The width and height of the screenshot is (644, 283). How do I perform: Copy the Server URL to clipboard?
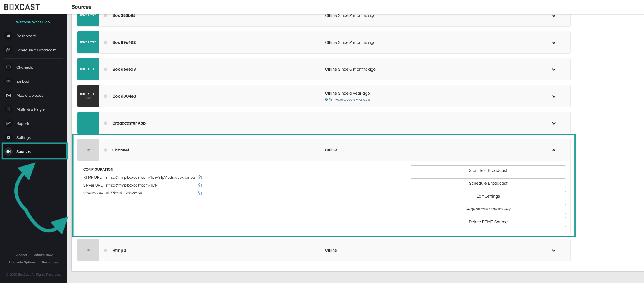200,185
